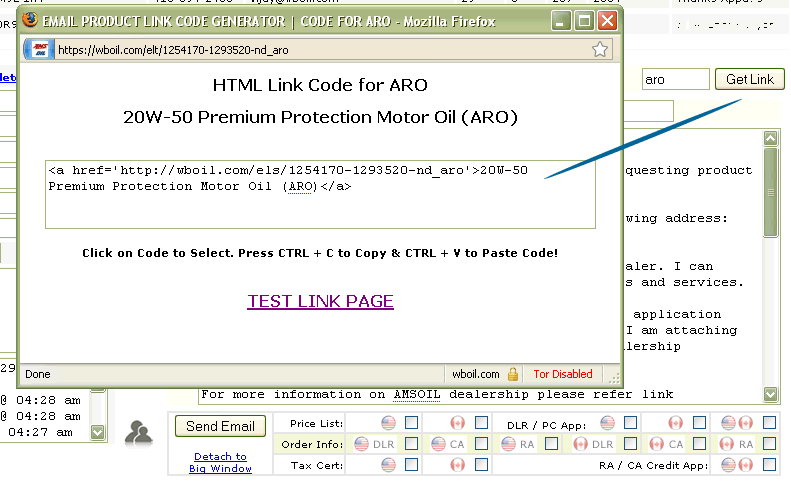Click the padlock icon in the status bar

pyautogui.click(x=513, y=374)
